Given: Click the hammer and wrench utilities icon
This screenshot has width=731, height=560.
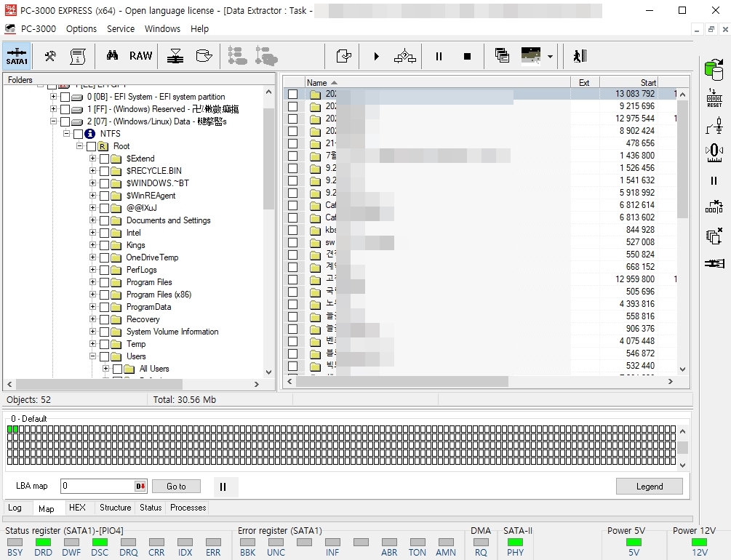Looking at the screenshot, I should click(50, 56).
